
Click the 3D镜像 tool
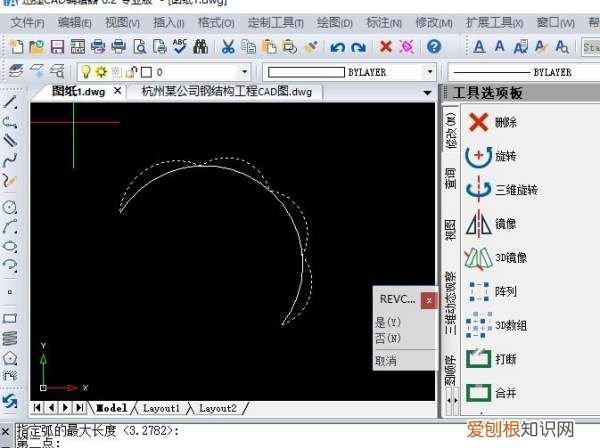[496, 257]
